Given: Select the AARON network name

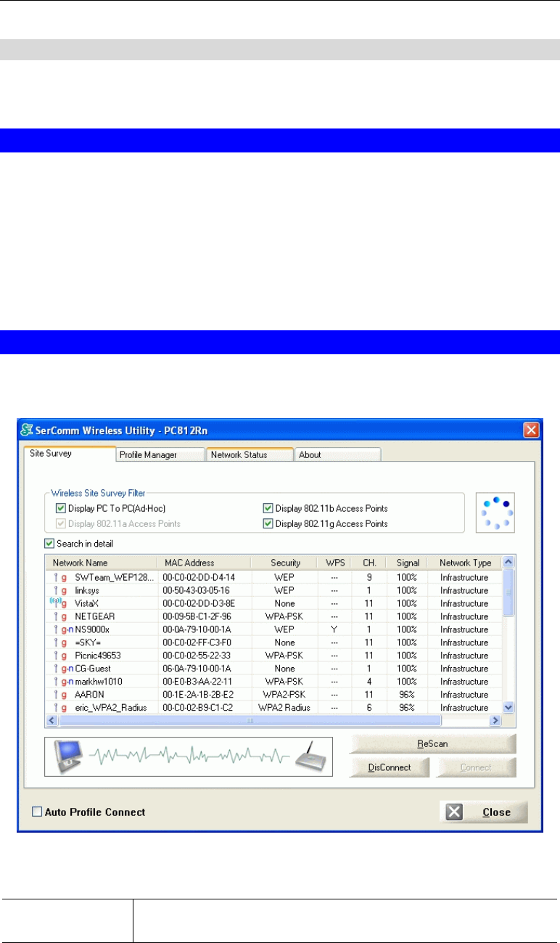Looking at the screenshot, I should (89, 695).
